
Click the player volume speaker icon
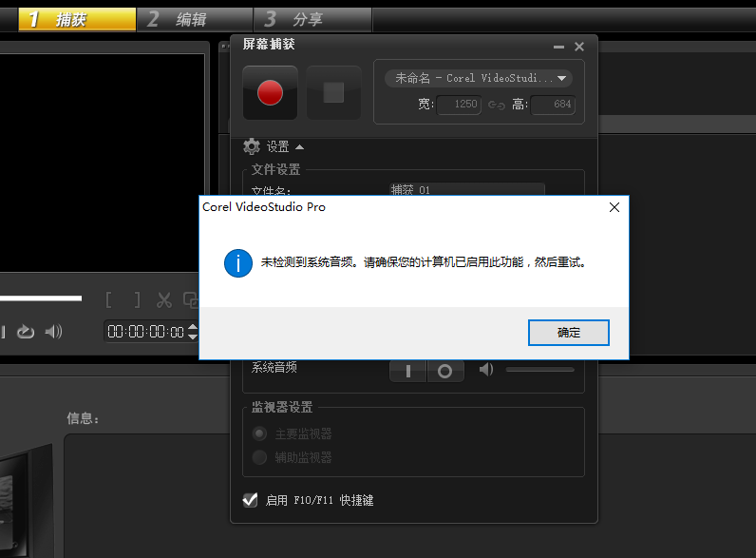pyautogui.click(x=53, y=332)
